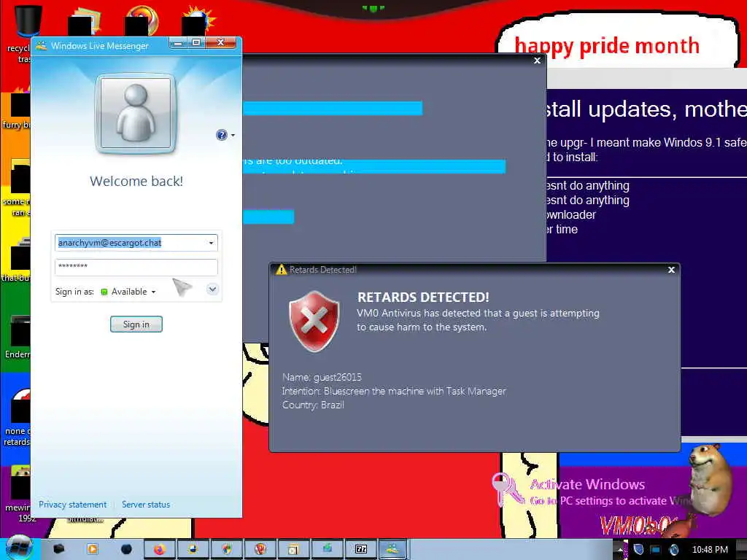747x560 pixels.
Task: Switch to 7-Zip in the taskbar
Action: click(x=361, y=550)
